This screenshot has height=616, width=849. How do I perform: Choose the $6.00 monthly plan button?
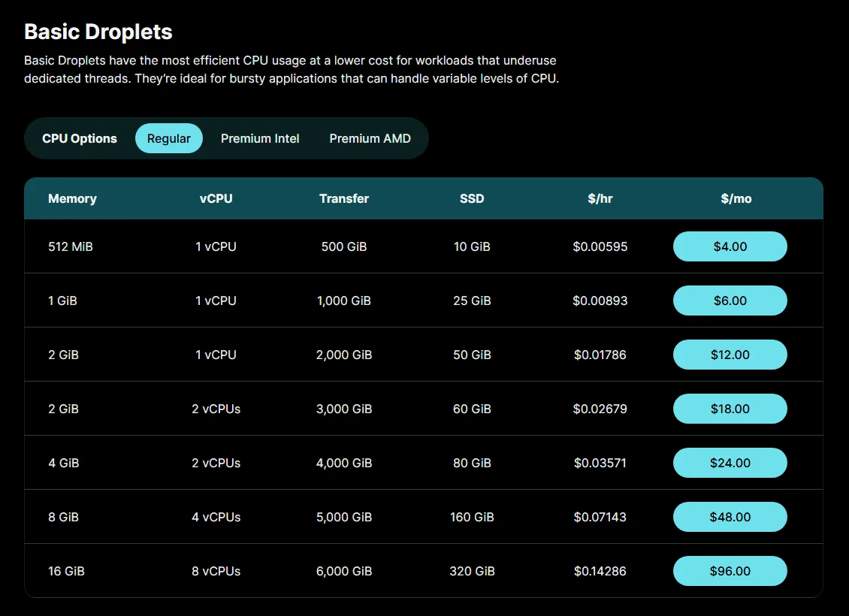(730, 300)
